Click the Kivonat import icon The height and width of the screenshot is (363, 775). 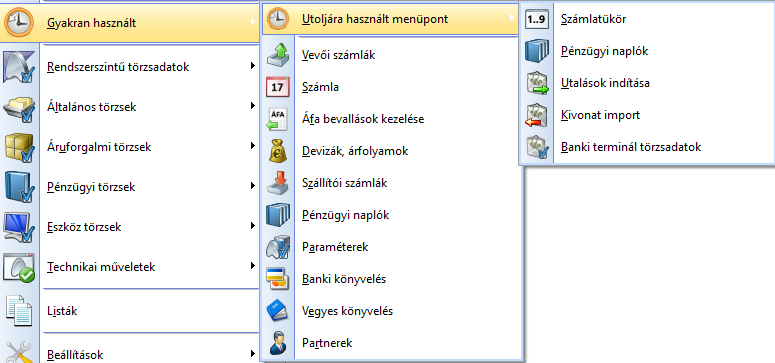click(537, 115)
